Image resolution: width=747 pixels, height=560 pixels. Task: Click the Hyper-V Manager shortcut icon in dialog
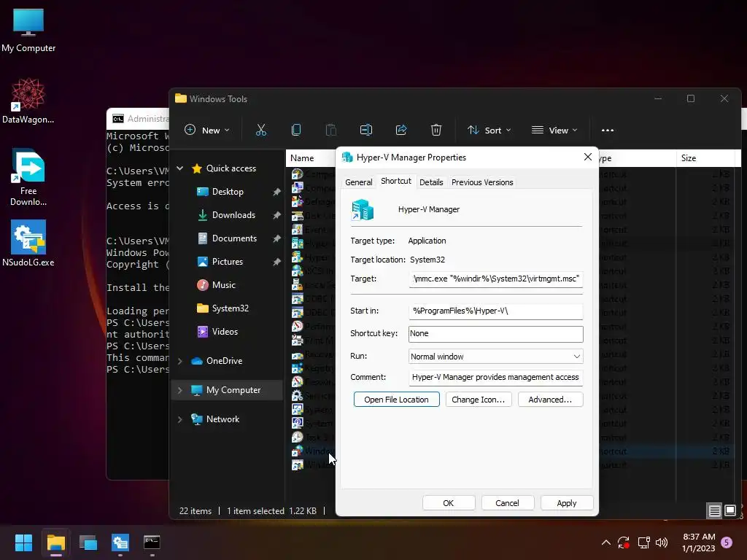[x=363, y=210]
